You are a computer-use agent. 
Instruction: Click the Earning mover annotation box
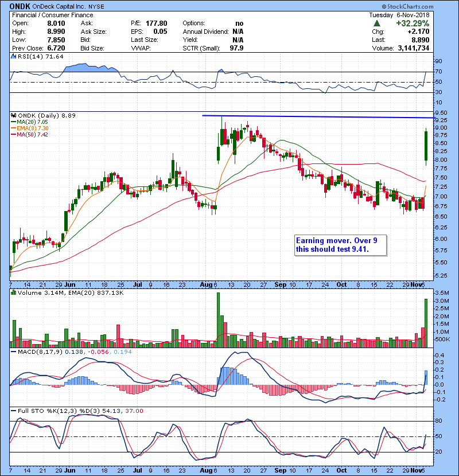(x=341, y=245)
